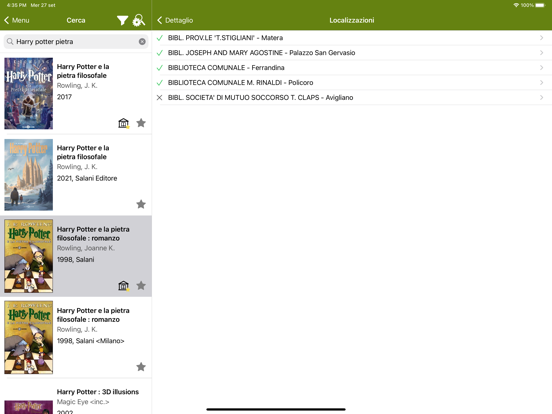Open advanced search settings icon
This screenshot has width=552, height=414.
coord(139,20)
